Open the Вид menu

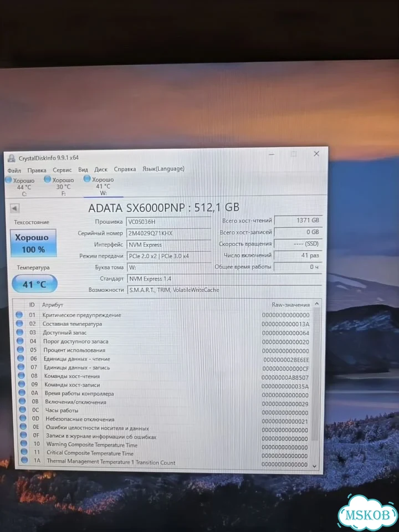point(83,170)
